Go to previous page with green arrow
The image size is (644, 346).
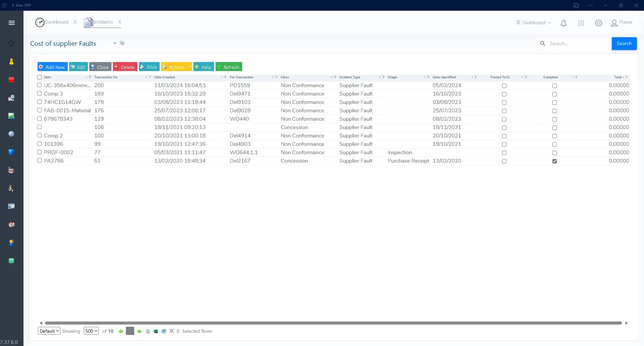pos(121,331)
